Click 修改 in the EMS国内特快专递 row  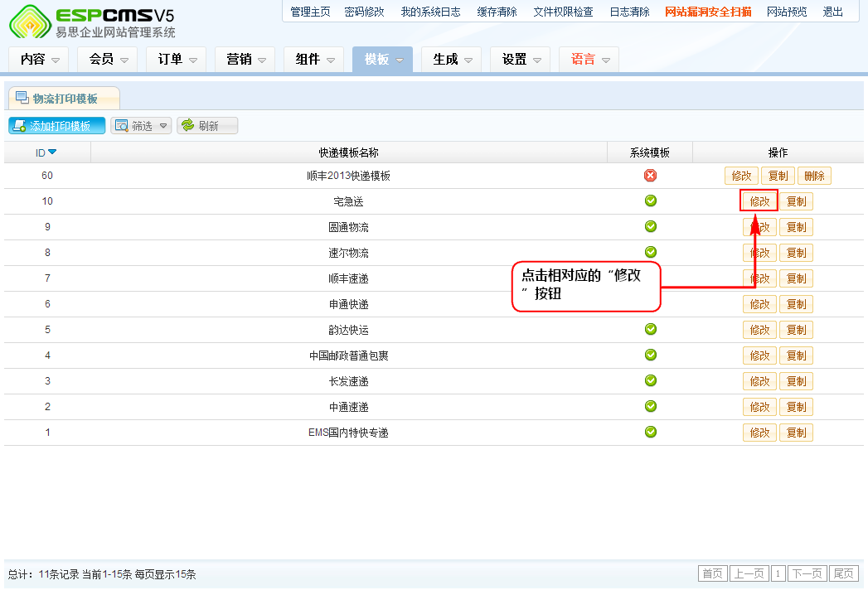(759, 433)
